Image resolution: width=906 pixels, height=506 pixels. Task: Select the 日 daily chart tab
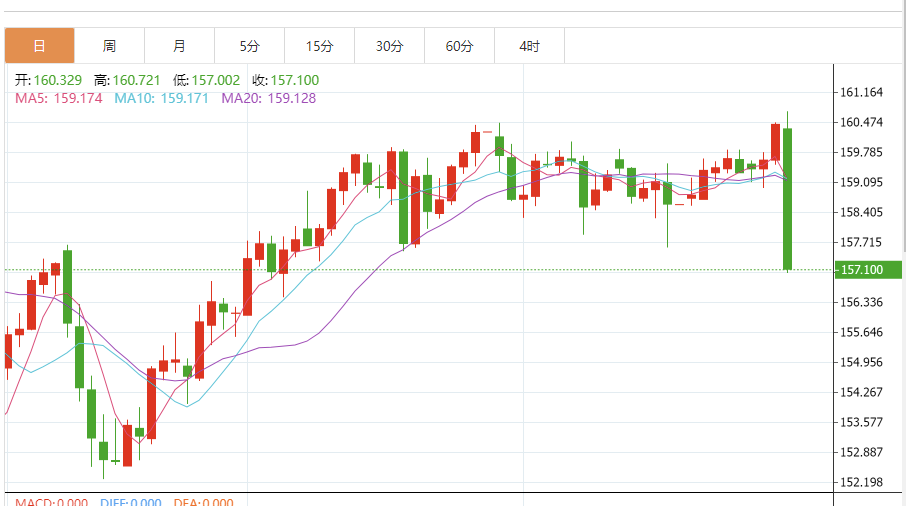coord(39,46)
